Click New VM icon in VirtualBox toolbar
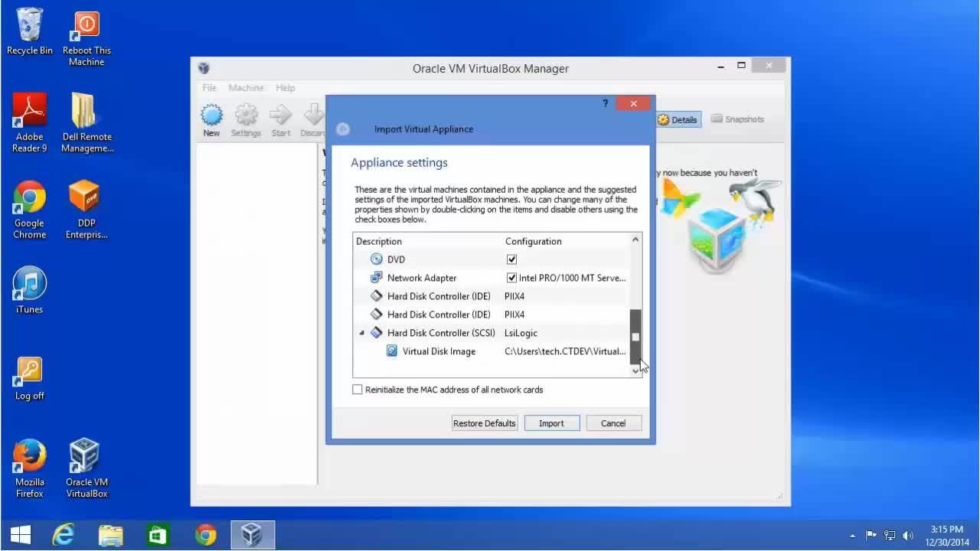The width and height of the screenshot is (980, 551). pyautogui.click(x=211, y=121)
